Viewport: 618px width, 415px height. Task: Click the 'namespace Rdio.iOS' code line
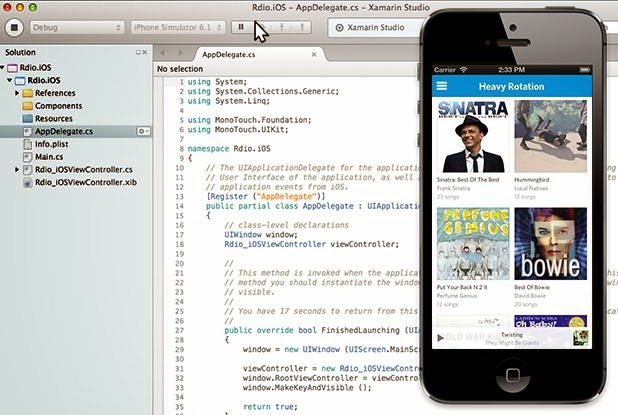coord(229,149)
